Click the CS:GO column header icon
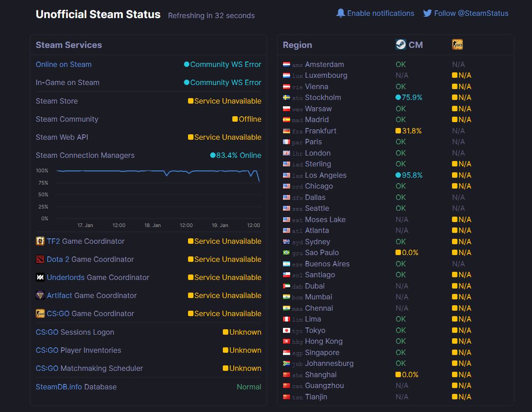The image size is (532, 412). [457, 44]
